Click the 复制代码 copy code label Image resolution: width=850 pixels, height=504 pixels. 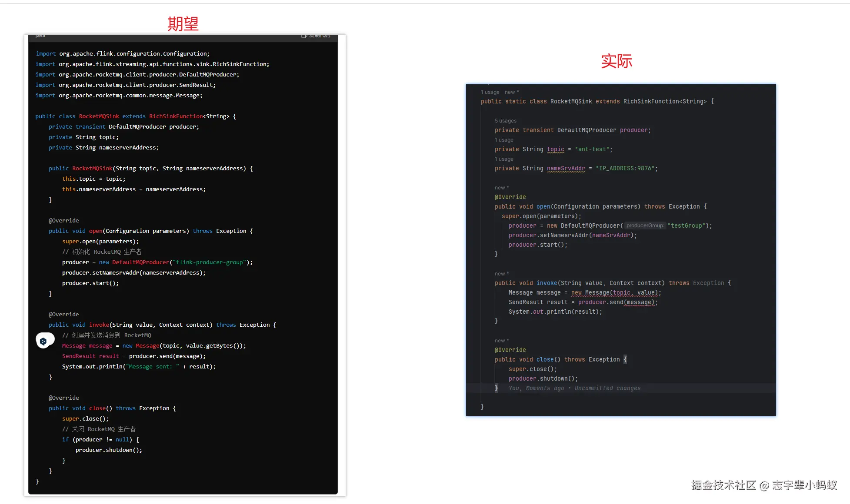(x=320, y=36)
